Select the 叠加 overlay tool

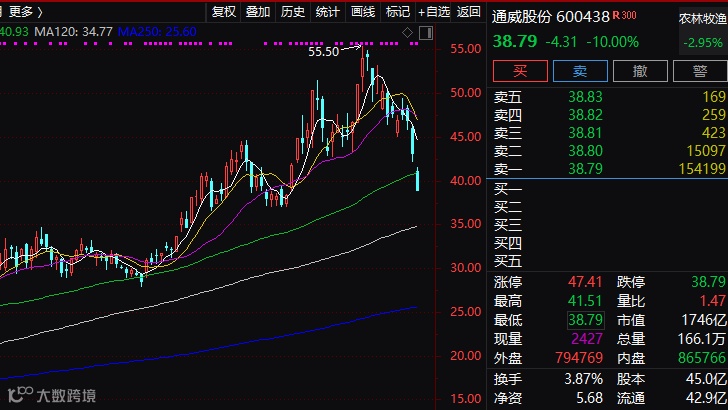coord(258,12)
